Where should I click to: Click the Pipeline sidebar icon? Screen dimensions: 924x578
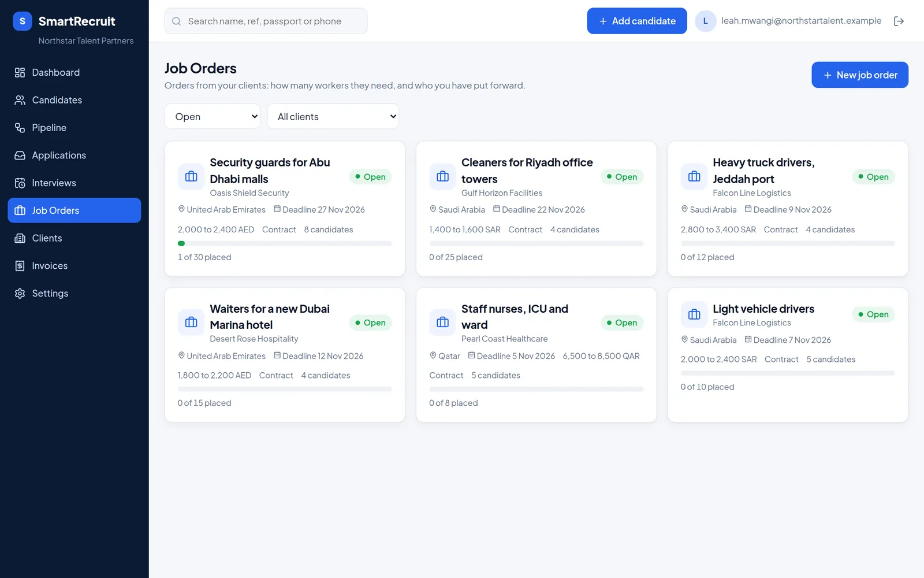20,128
